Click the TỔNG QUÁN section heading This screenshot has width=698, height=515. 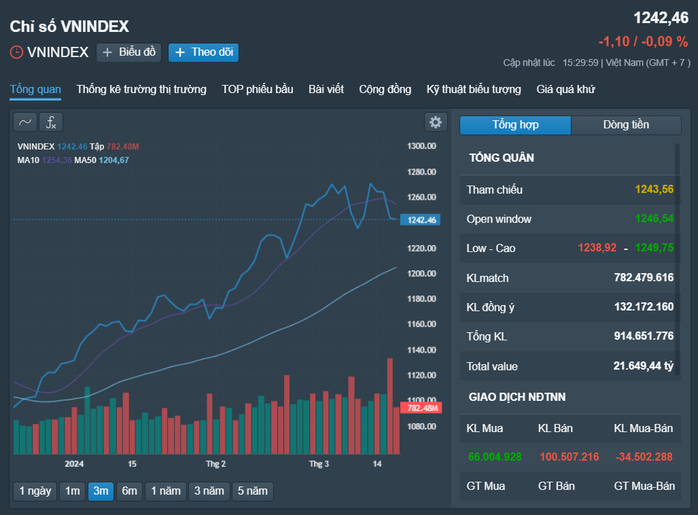pyautogui.click(x=501, y=158)
